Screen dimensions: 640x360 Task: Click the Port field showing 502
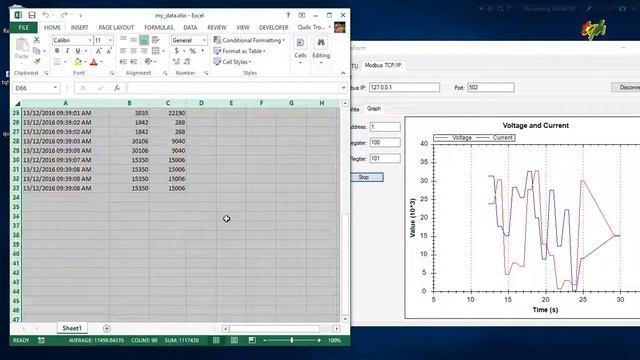(x=491, y=87)
